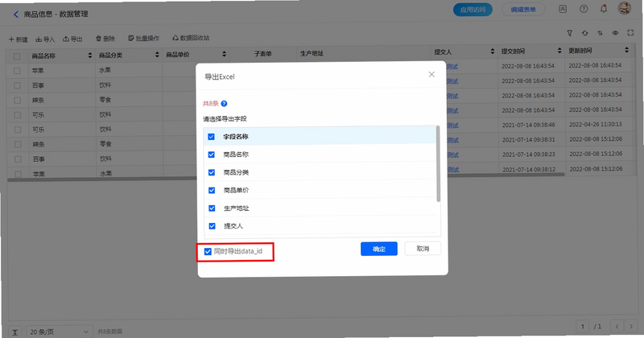The height and width of the screenshot is (338, 644).
Task: Sort by 商品单价 column arrows
Action: (224, 54)
